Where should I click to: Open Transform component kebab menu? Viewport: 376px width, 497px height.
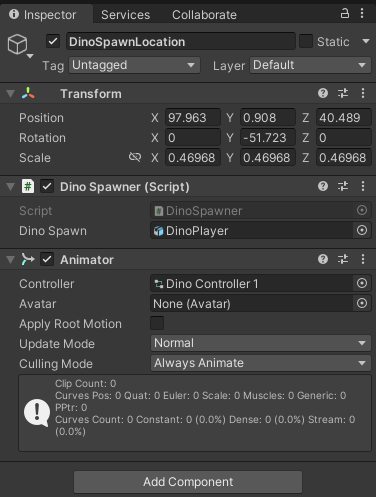click(363, 93)
